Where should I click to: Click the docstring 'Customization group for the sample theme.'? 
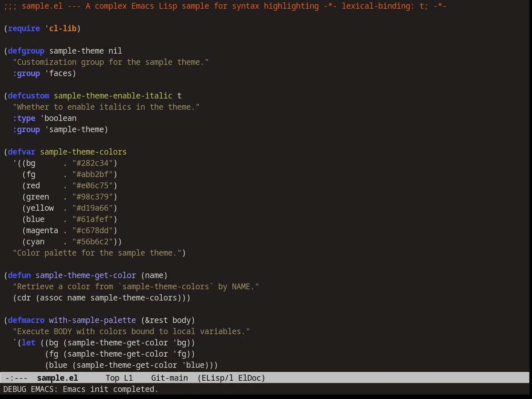(111, 62)
